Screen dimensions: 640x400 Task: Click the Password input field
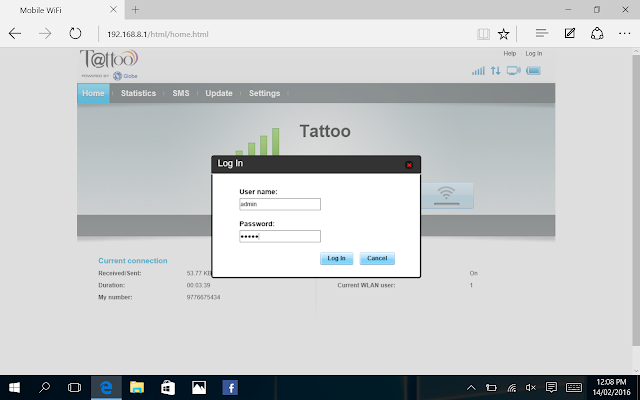click(280, 236)
